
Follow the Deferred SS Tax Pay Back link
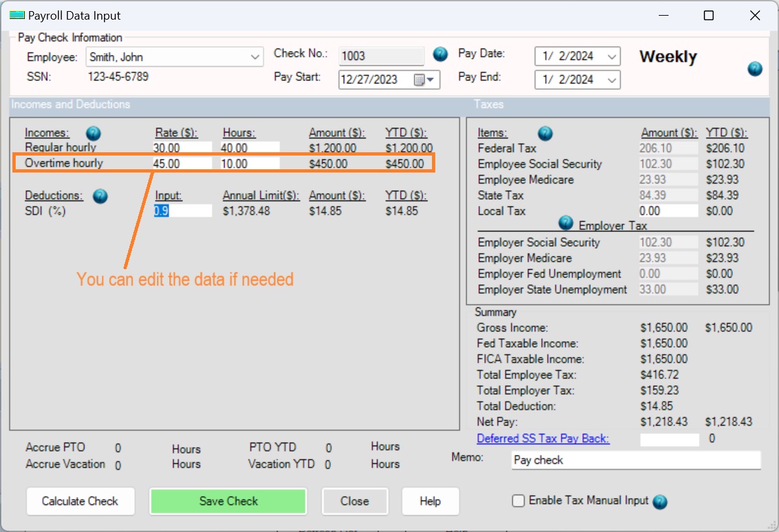[543, 439]
